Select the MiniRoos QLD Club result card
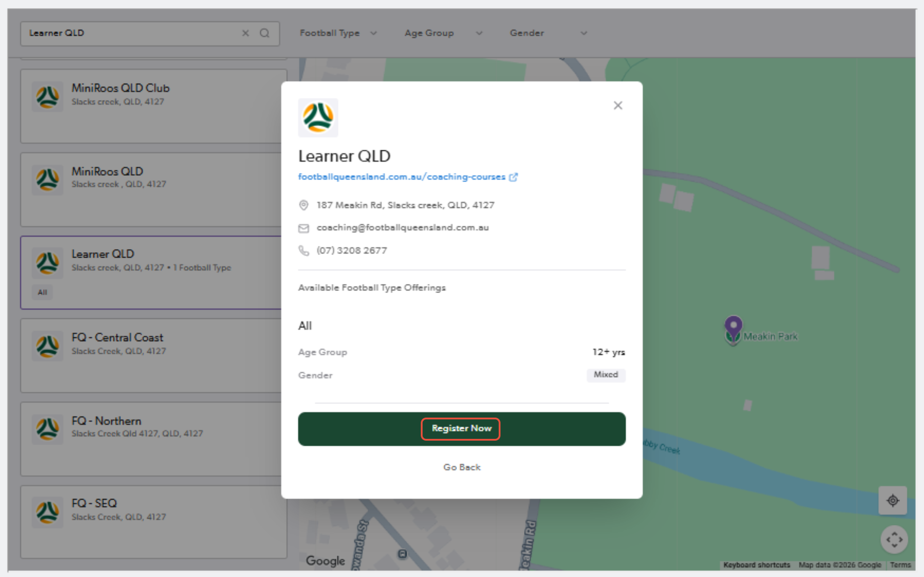 click(x=151, y=106)
